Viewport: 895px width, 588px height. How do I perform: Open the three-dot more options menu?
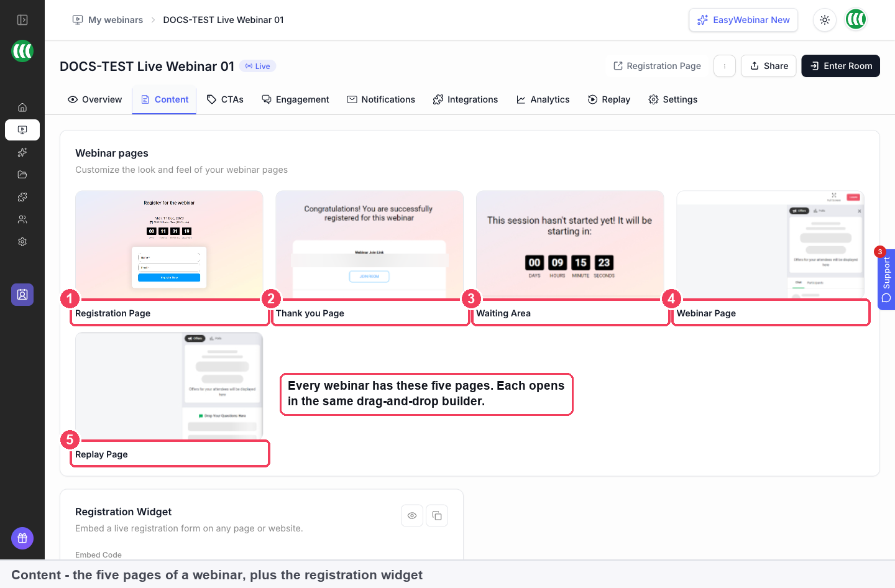click(725, 66)
